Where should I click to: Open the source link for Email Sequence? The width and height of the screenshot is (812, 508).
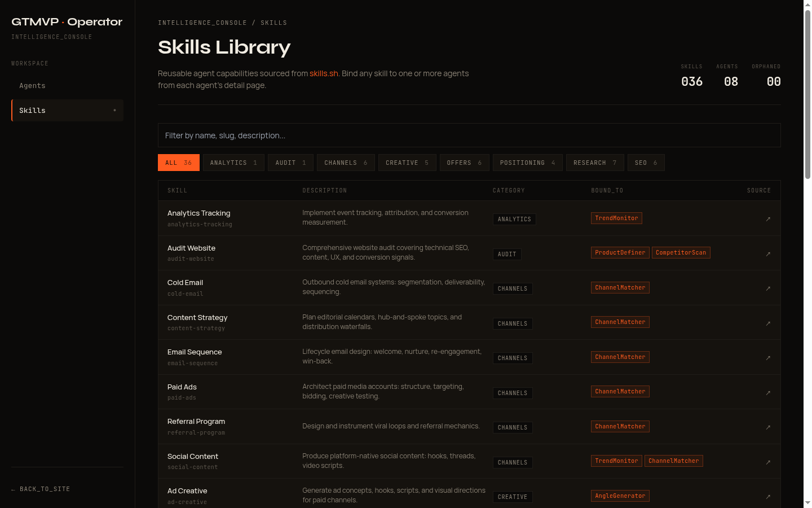pyautogui.click(x=768, y=357)
